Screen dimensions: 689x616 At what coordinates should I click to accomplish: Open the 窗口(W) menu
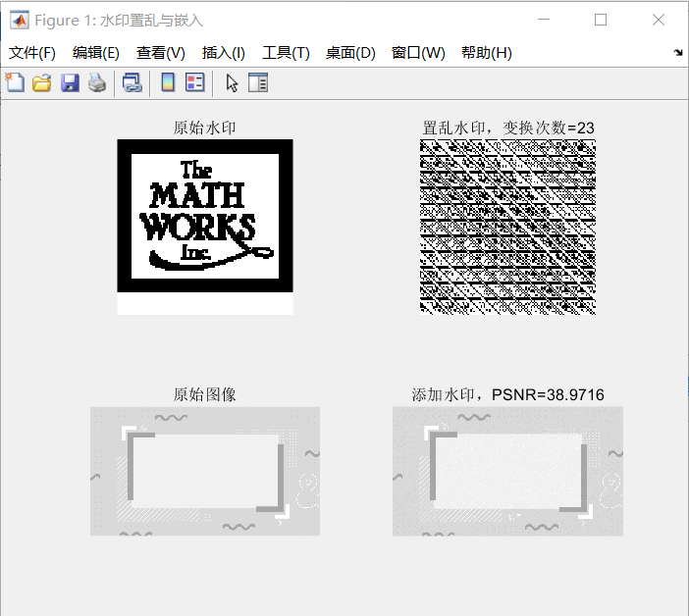tap(418, 53)
